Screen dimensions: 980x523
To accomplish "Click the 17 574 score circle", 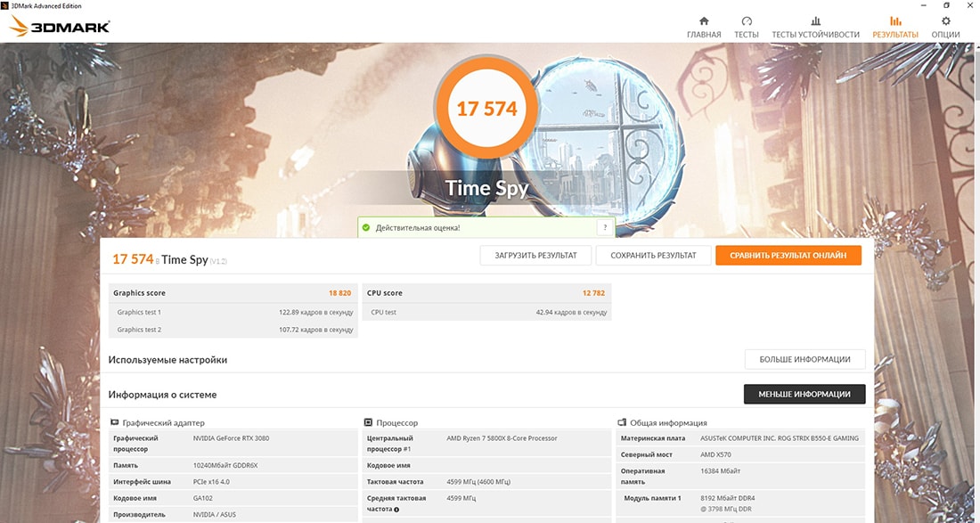I will [x=486, y=109].
